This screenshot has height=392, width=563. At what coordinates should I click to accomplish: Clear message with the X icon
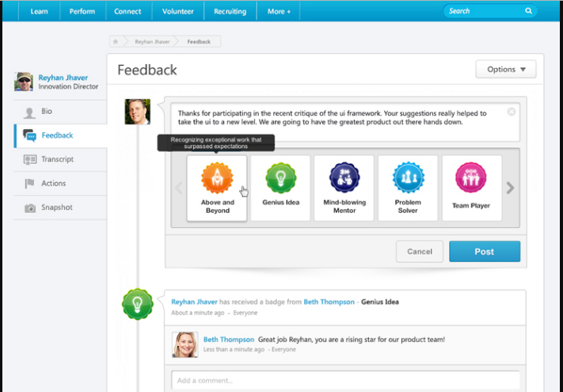(x=512, y=112)
